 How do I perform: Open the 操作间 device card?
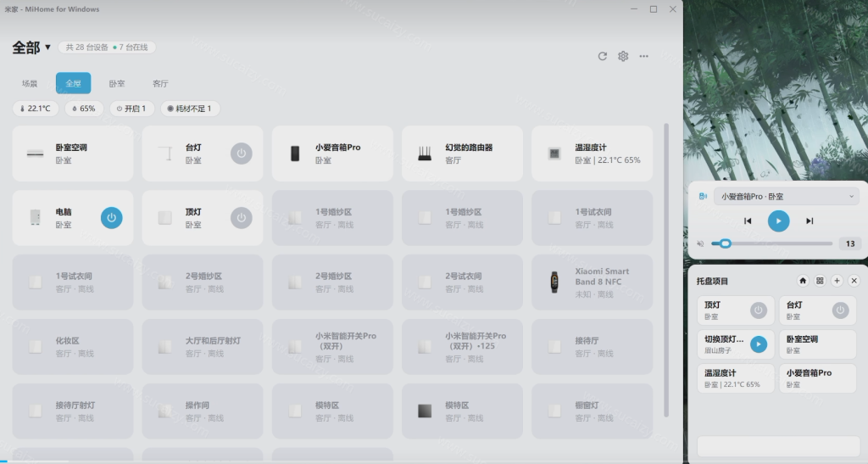click(203, 411)
